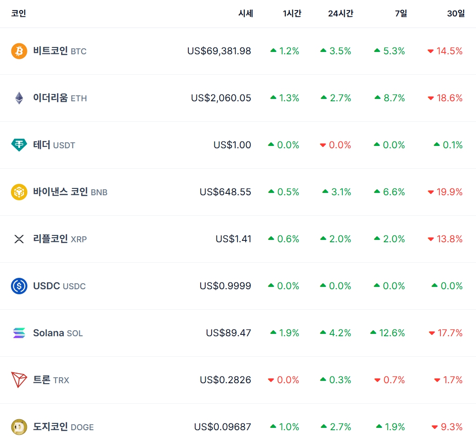Select the Tether USDT logo icon
Screen dimensions: 476x448
(19, 145)
